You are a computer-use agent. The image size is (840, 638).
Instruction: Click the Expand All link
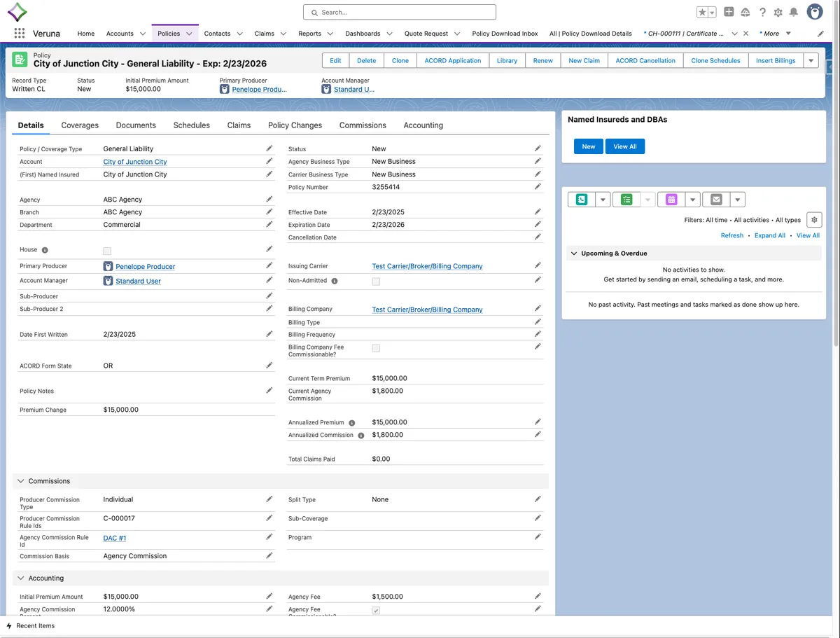pyautogui.click(x=770, y=236)
